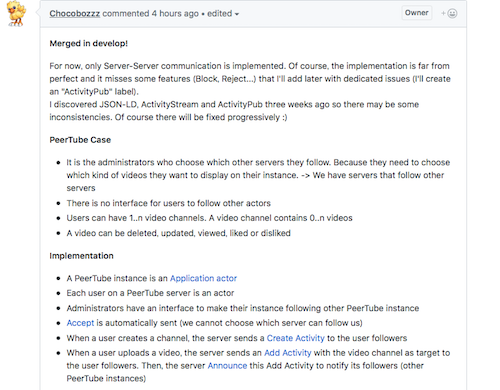Viewport: 500px width, 390px height.
Task: Click the bullet about users following other actors
Action: tap(169, 203)
